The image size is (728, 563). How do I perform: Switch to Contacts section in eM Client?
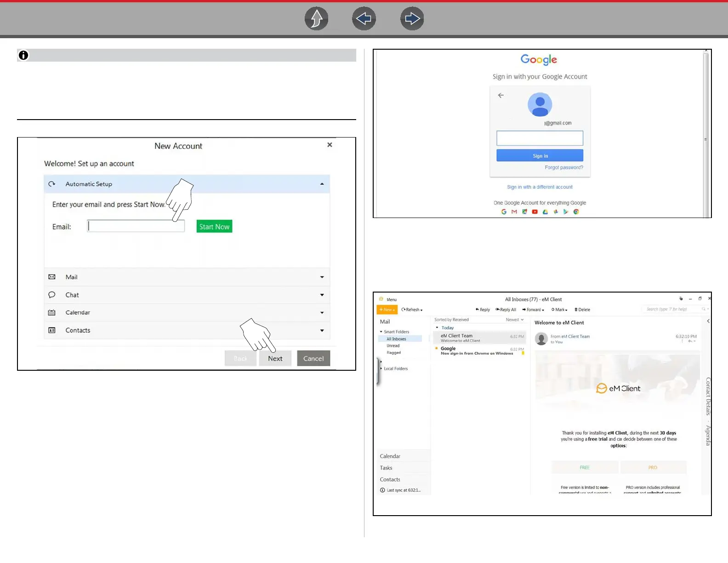tap(390, 479)
